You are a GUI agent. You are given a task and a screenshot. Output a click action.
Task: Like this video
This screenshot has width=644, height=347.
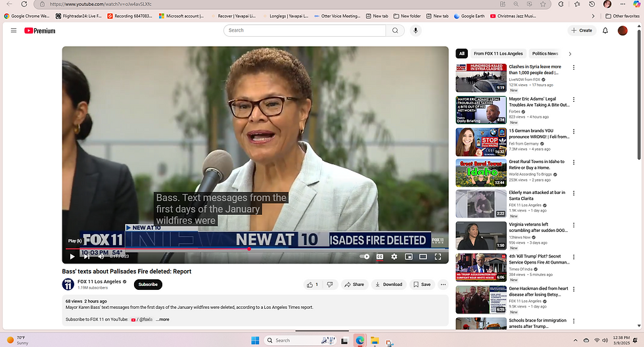pos(313,285)
